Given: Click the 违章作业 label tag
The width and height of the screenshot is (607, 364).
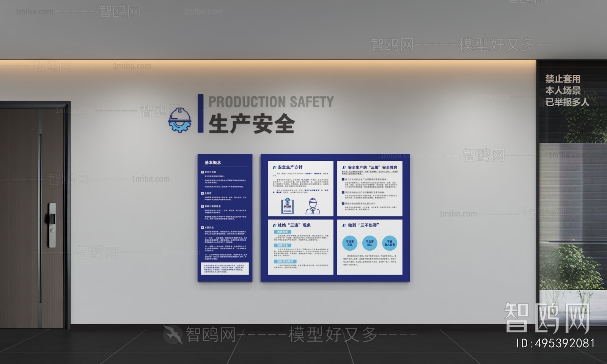Looking at the screenshot, I should [283, 246].
